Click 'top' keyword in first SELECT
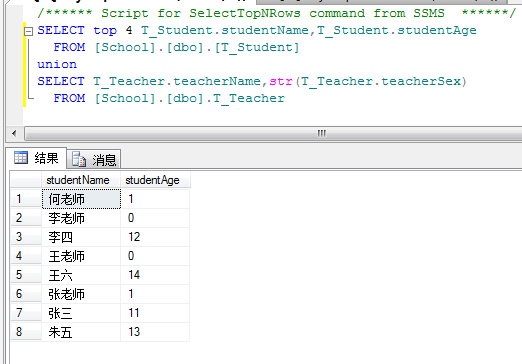 (x=105, y=31)
